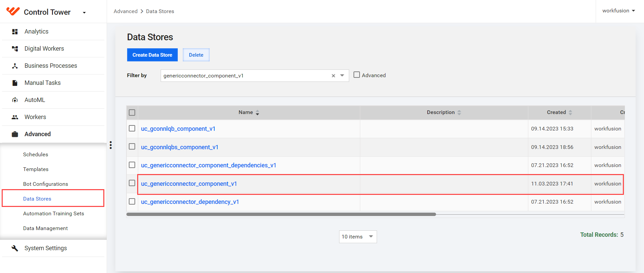Click the Analytics dashboard icon
This screenshot has width=644, height=273.
click(x=15, y=32)
